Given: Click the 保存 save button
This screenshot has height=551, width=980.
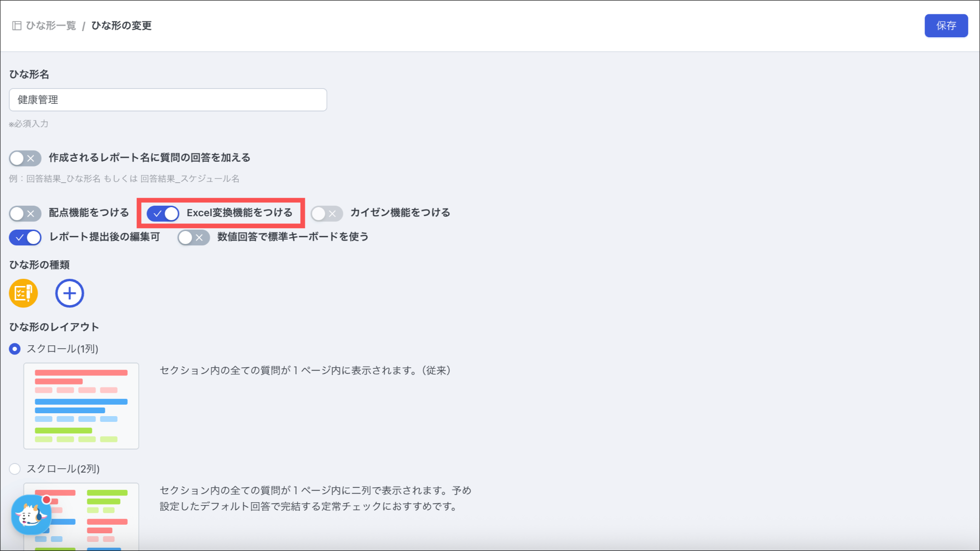Looking at the screenshot, I should pos(946,26).
